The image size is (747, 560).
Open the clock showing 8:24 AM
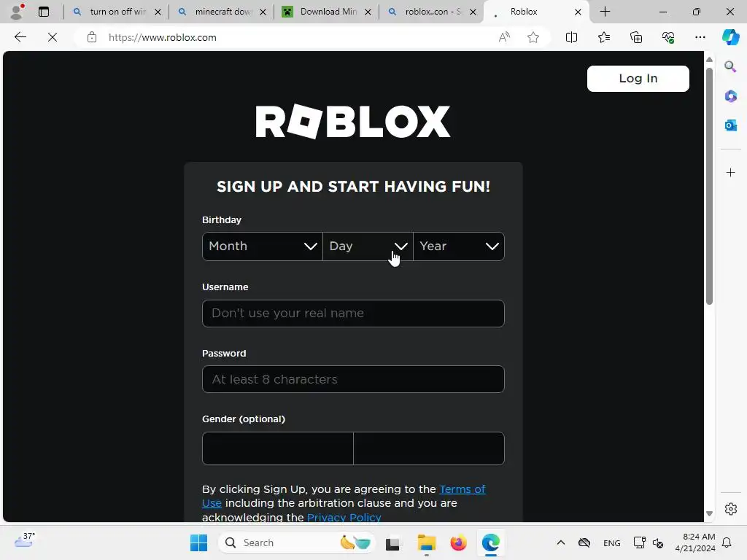click(x=695, y=542)
